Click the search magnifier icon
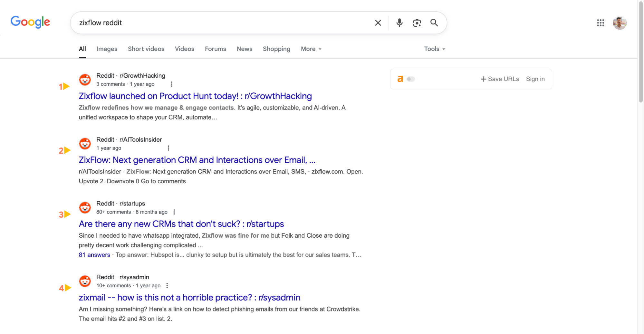Viewport: 644px width, 334px height. click(x=434, y=23)
